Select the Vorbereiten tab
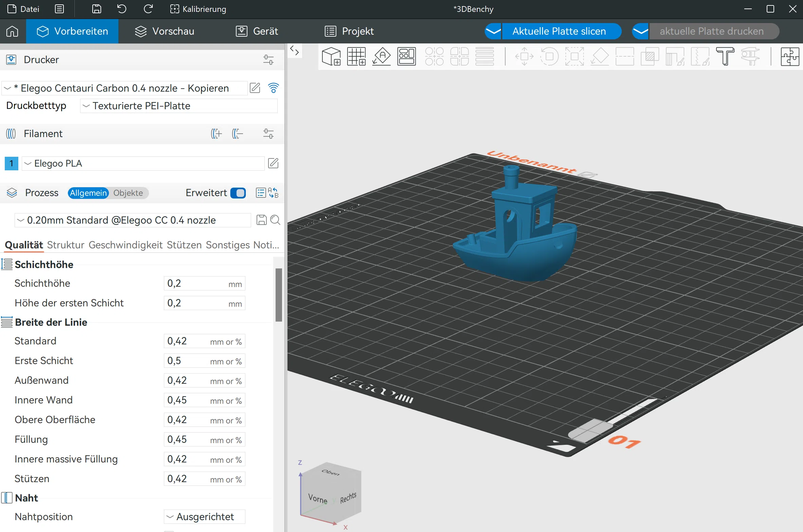The height and width of the screenshot is (532, 803). click(72, 31)
